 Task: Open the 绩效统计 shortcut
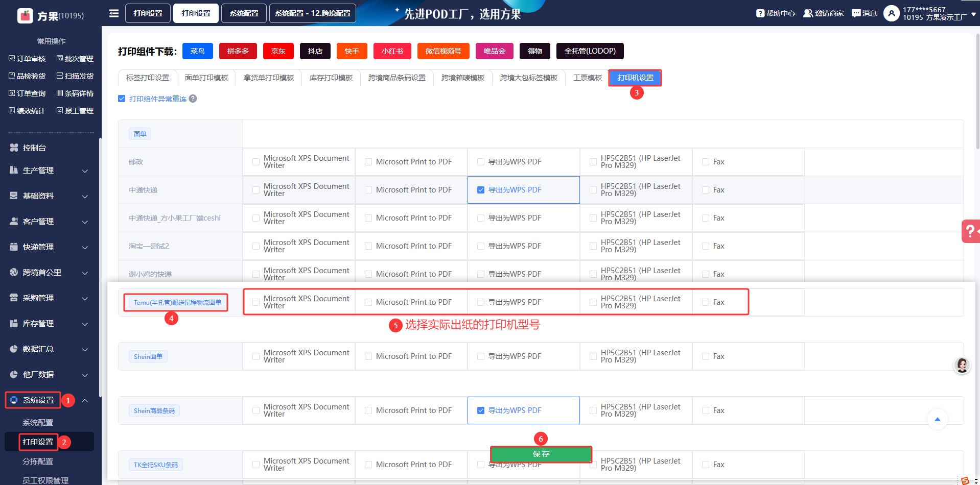pyautogui.click(x=27, y=111)
